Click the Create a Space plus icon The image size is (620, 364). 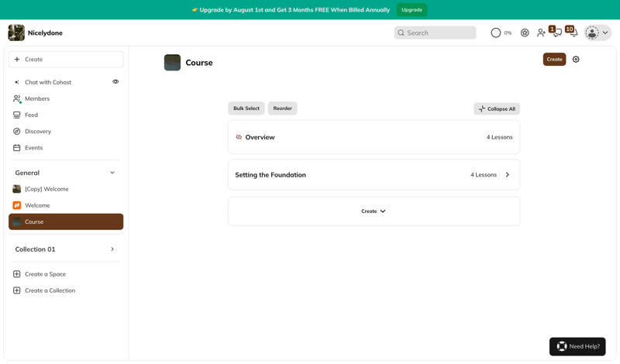click(16, 274)
